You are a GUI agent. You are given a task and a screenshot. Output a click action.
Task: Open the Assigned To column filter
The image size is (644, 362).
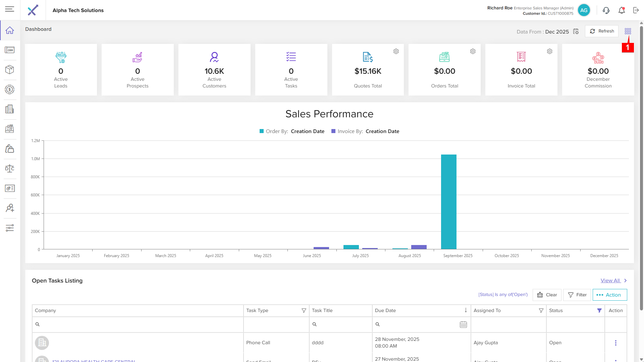[x=541, y=311]
